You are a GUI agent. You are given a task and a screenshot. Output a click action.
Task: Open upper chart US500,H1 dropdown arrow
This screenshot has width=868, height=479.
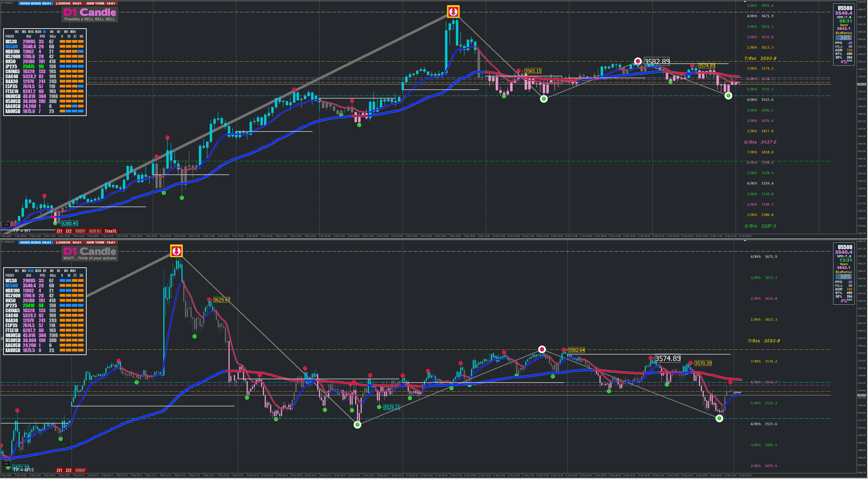click(x=2, y=3)
